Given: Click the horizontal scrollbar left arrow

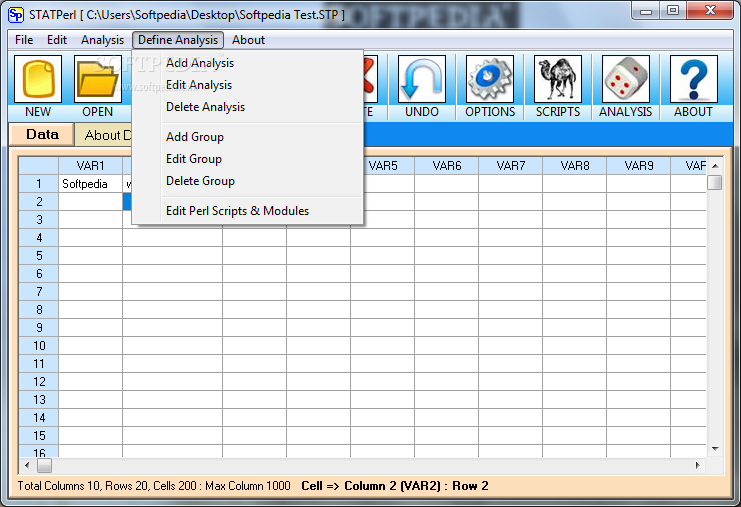Looking at the screenshot, I should [x=27, y=465].
